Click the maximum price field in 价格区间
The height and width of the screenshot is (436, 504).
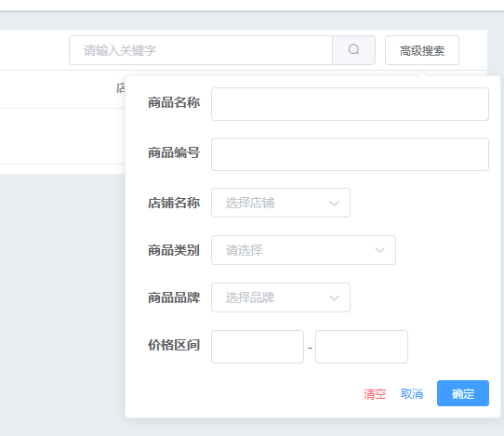tap(362, 347)
